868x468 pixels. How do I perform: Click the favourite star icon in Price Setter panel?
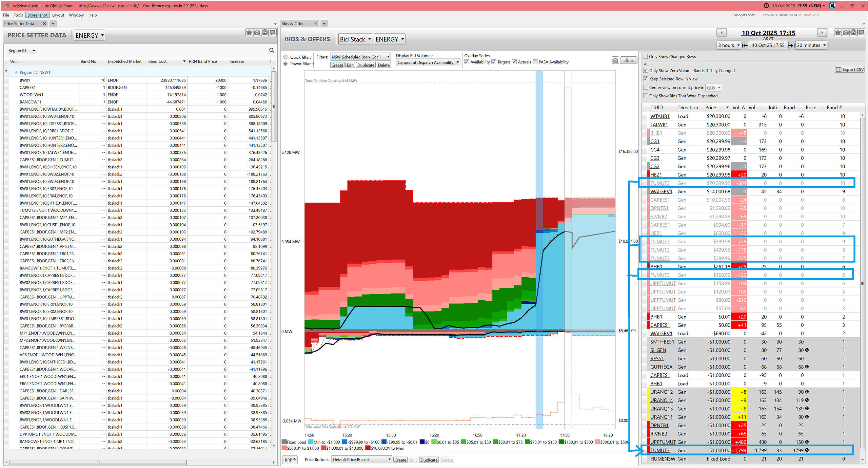coord(249,32)
